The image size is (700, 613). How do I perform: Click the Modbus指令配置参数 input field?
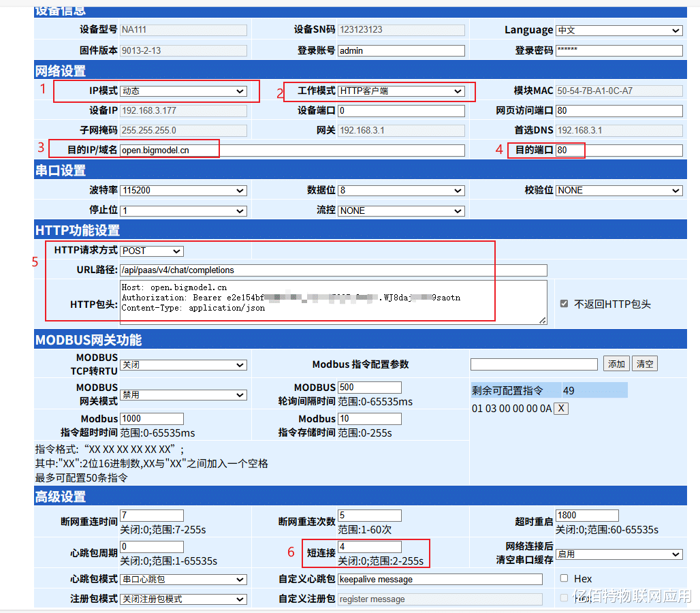tap(534, 364)
